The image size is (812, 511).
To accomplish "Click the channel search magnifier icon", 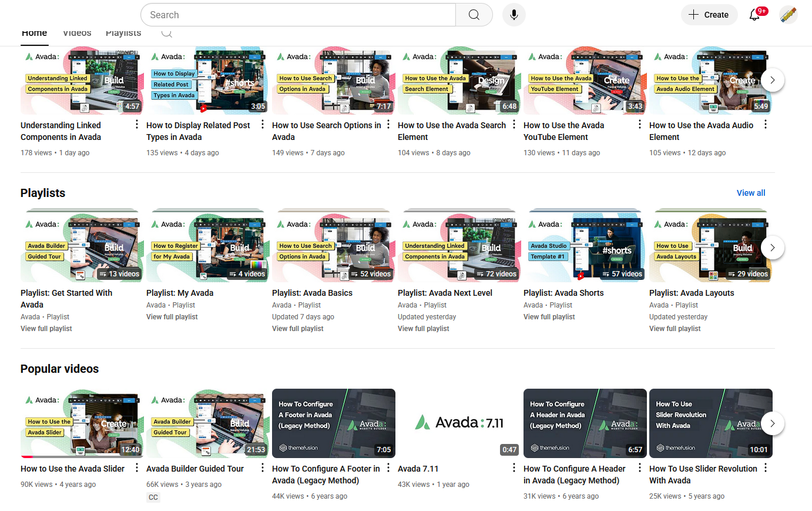I will (x=167, y=33).
